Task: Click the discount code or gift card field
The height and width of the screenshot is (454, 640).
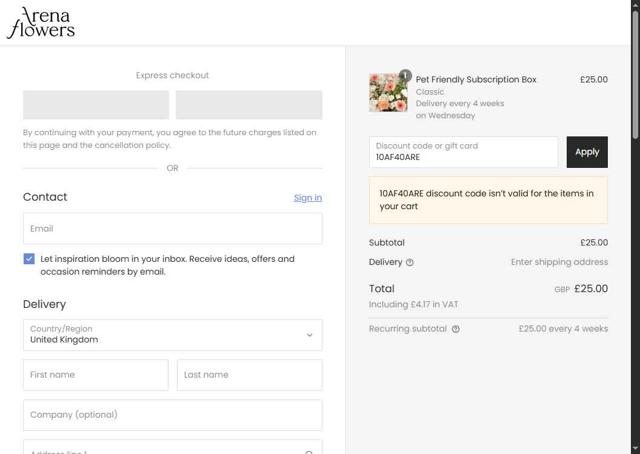Action: pyautogui.click(x=464, y=152)
